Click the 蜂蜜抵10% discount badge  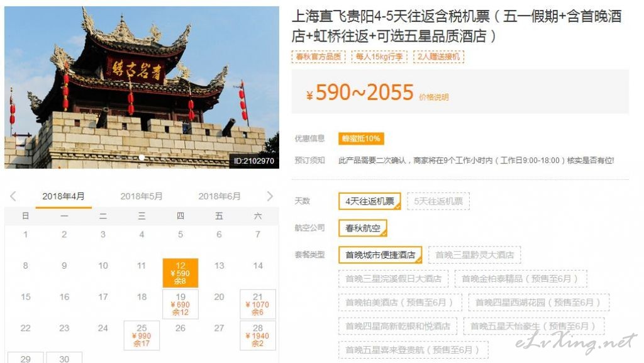click(x=361, y=138)
